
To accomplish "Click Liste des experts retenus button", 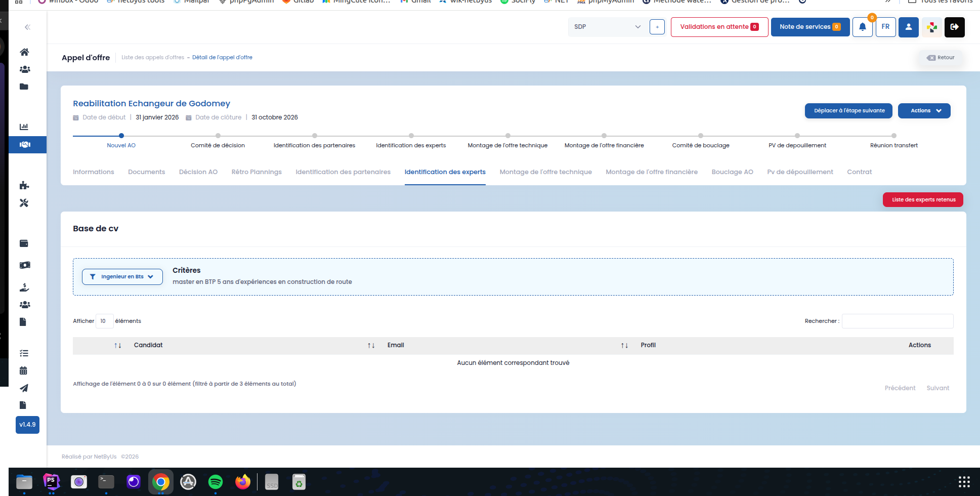I will [923, 200].
